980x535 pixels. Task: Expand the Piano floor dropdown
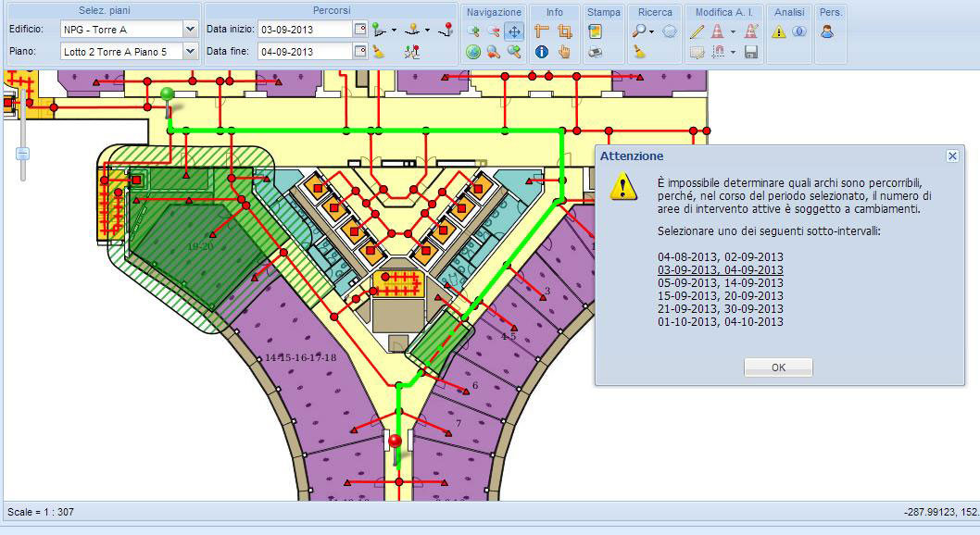coord(190,52)
